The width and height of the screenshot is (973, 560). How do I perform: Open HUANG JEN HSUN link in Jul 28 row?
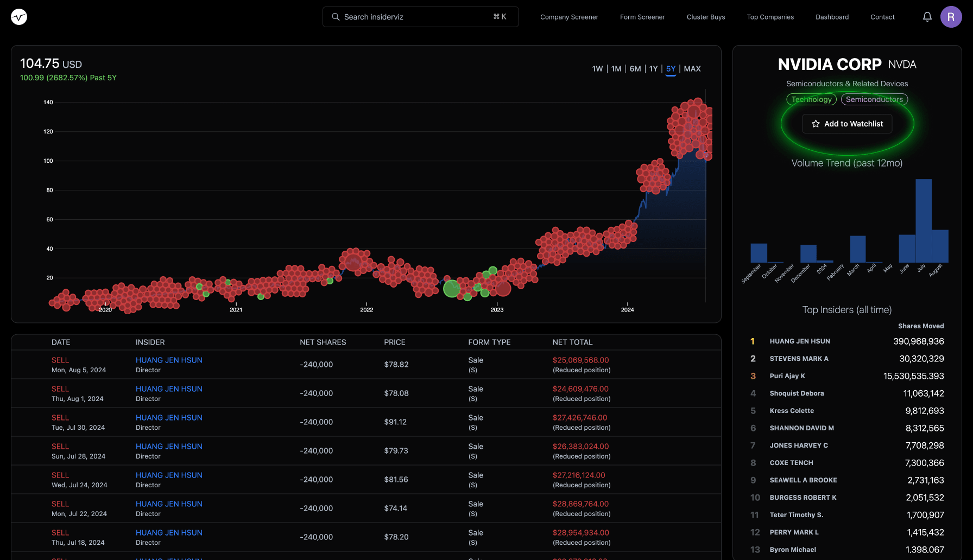pyautogui.click(x=169, y=447)
